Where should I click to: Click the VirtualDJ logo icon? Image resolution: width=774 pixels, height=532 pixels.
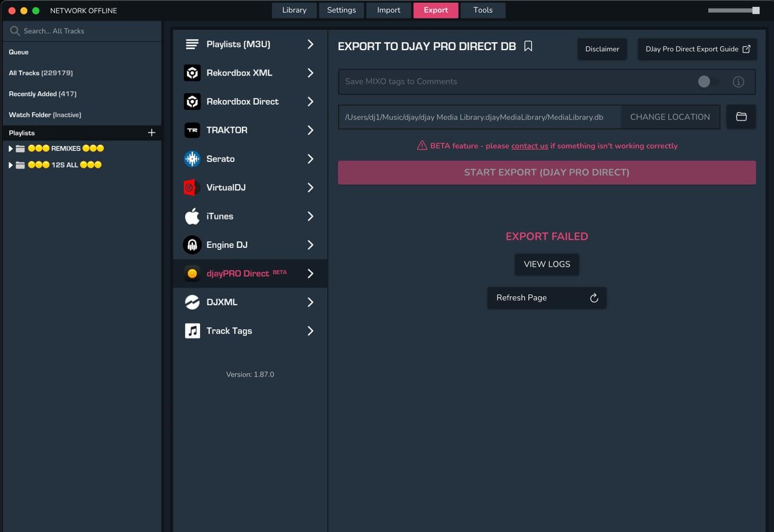tap(192, 188)
